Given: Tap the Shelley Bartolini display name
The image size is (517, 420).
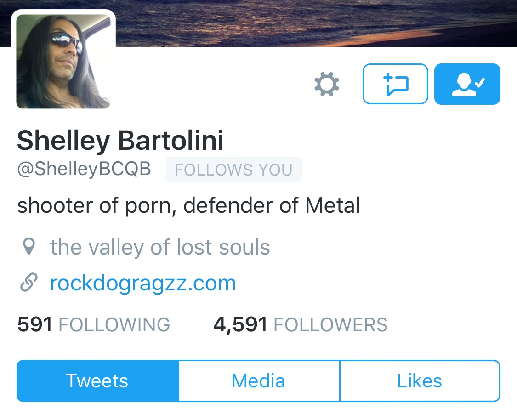Looking at the screenshot, I should pyautogui.click(x=120, y=141).
